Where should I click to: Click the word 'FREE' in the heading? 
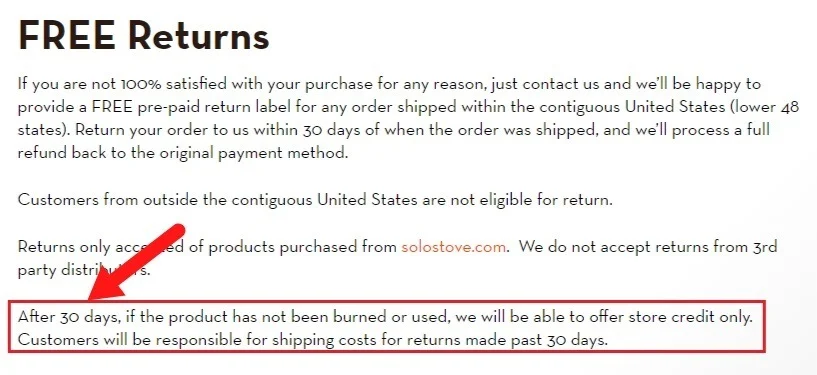pos(66,35)
